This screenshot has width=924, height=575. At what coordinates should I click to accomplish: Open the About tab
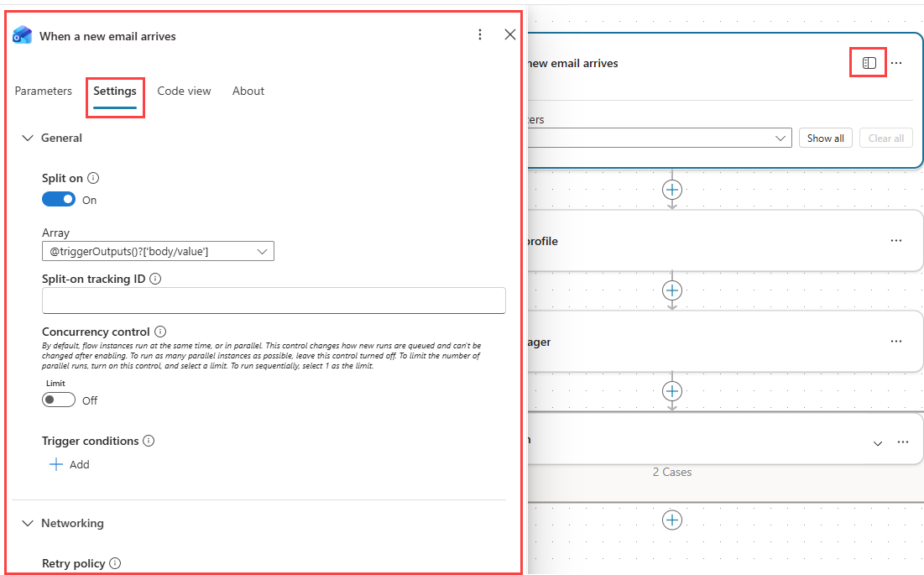(248, 91)
